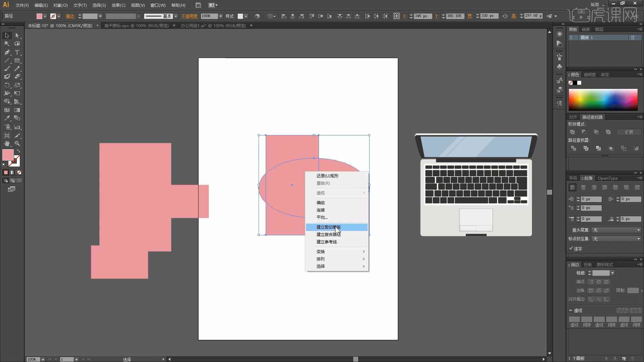Screen dimensions: 644x362
Task: Click the Selection tool icon
Action: coord(6,35)
